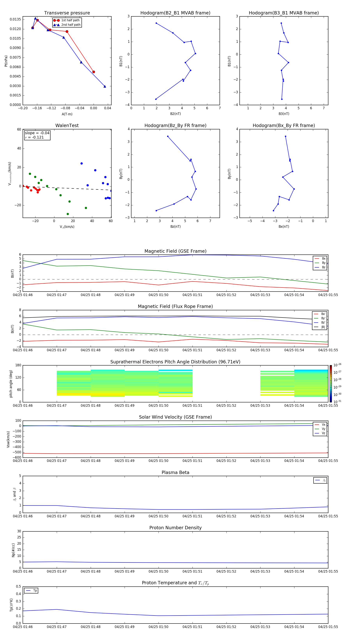Click the dashed fit line in WalenTest plot

67,188
